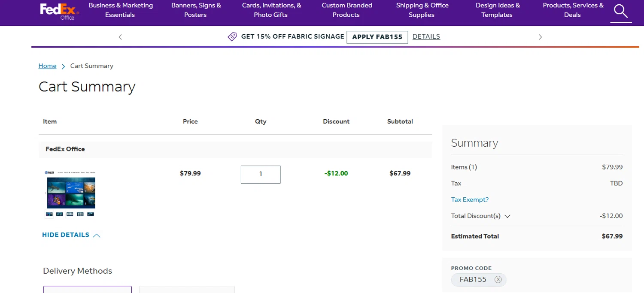Expand Total Discount(s) chevron
644x293 pixels.
[x=507, y=216]
